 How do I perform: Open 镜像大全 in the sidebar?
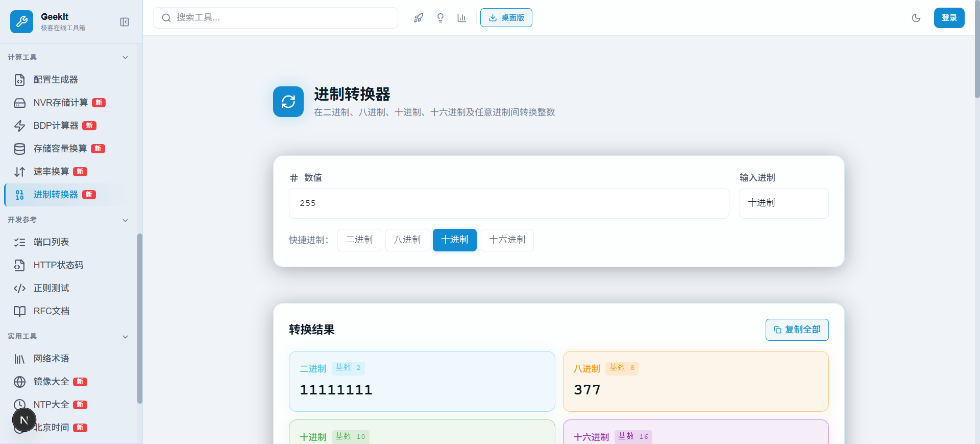coord(67,382)
